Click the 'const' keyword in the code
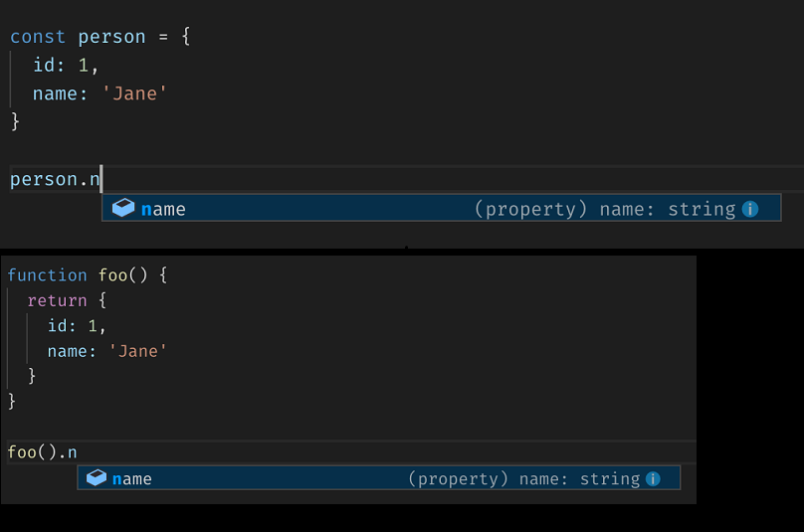 (x=38, y=37)
